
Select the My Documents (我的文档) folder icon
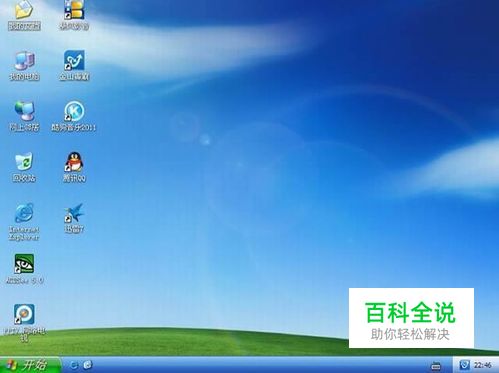tap(24, 10)
